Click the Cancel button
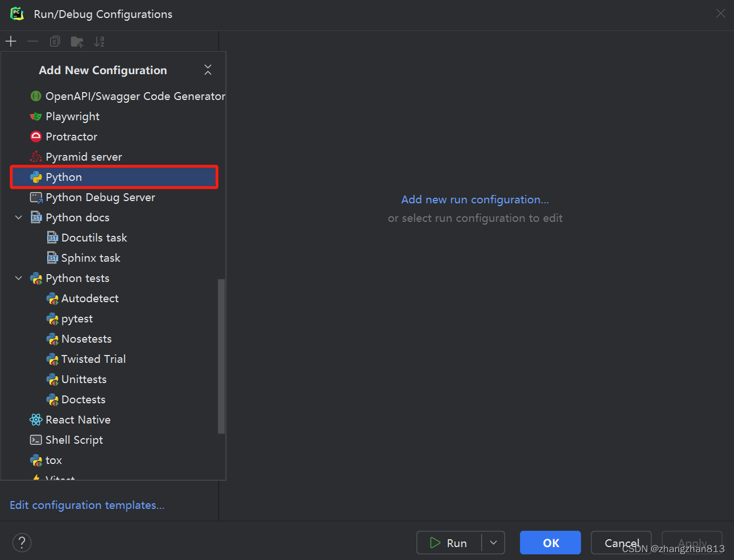734x560 pixels. point(621,543)
